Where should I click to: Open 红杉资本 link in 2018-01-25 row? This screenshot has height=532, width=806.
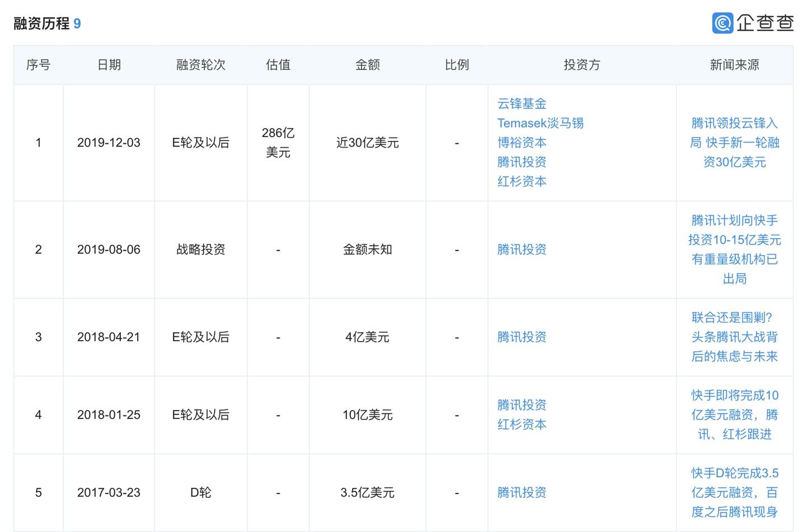click(x=522, y=425)
